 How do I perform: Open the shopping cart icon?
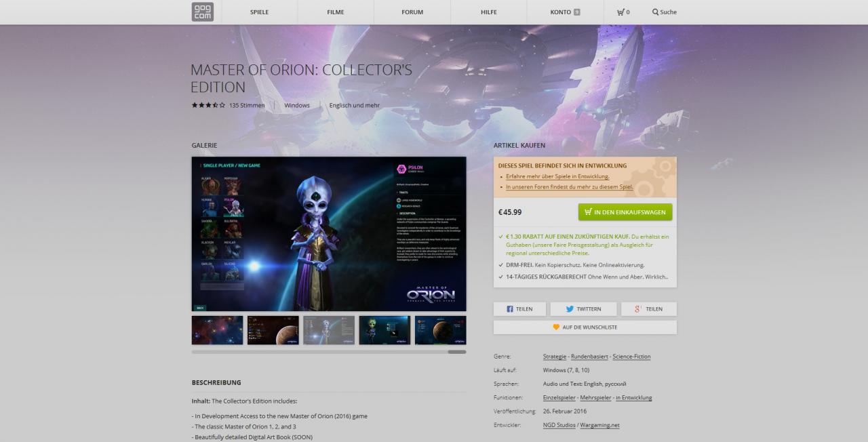point(620,12)
